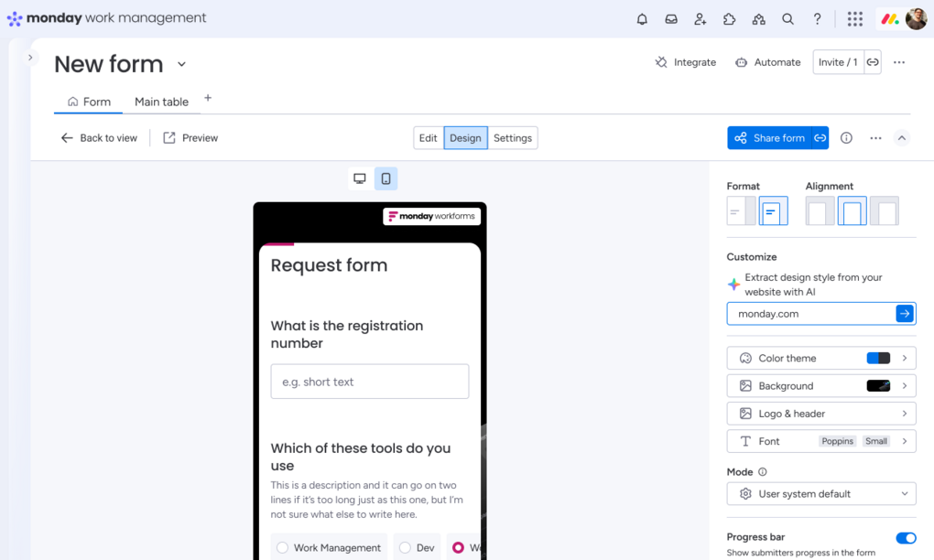
Task: Switch to the Main table tab
Action: point(161,102)
